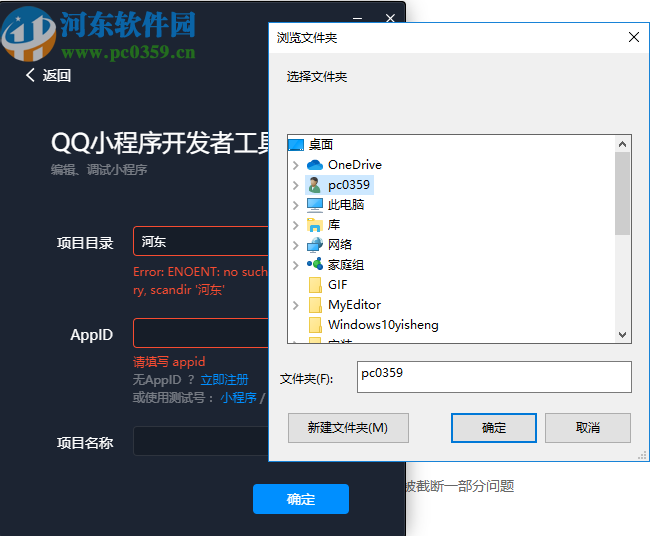Open the 立即注册 link
Viewport: 671px width, 536px height.
(x=224, y=379)
